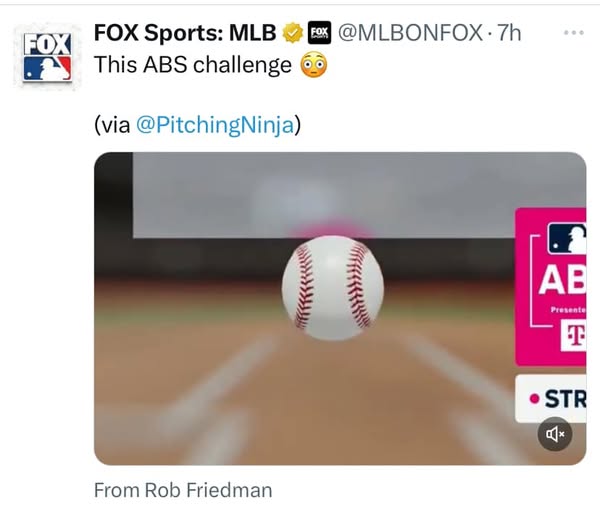Open the tweet via the 7h timestamp
Viewport: 600px width, 508px height.
(510, 33)
